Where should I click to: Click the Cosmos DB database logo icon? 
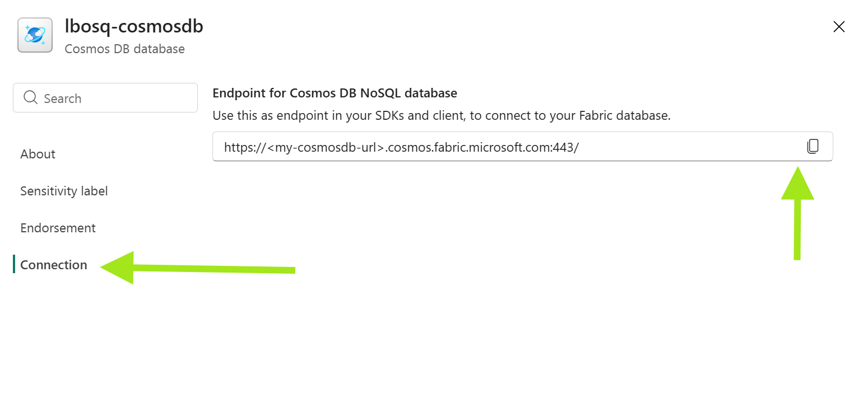click(35, 35)
